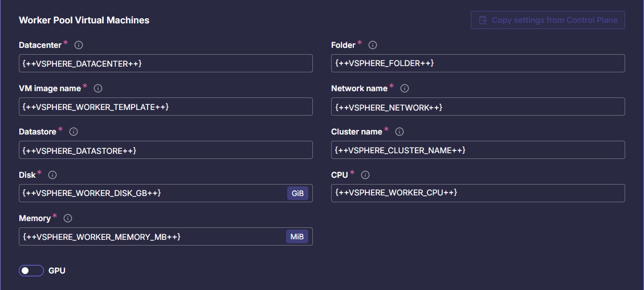Screen dimensions: 644x290
Task: Click the CPU input field
Action: [478, 193]
